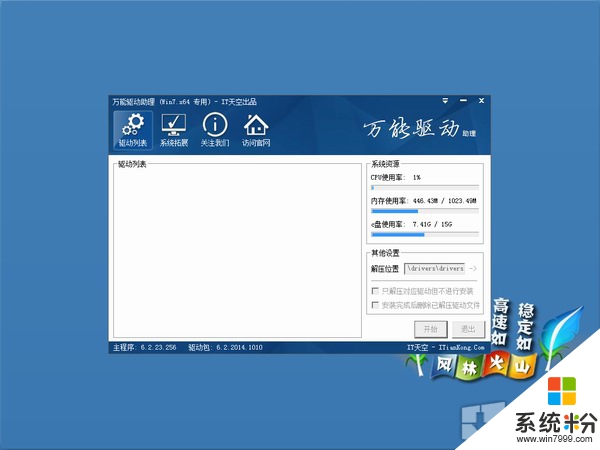The width and height of the screenshot is (600, 450).
Task: Close the 万能驱动助理 window
Action: (x=481, y=101)
